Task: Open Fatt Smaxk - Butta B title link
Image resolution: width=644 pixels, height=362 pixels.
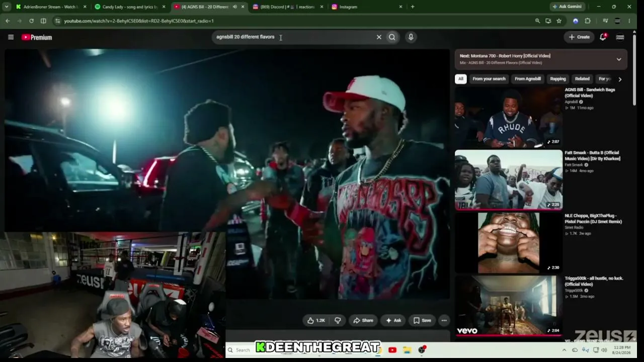Action: pos(592,155)
